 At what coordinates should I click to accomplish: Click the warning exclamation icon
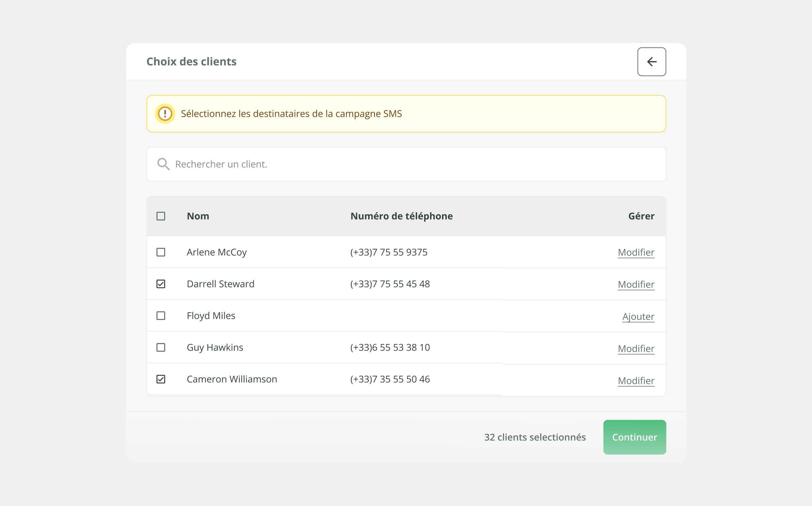165,114
